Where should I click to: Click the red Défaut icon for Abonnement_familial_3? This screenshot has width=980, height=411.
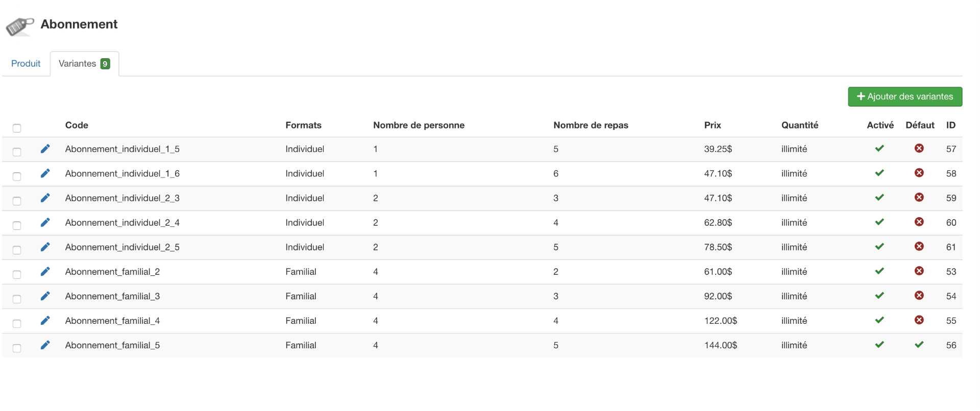point(919,296)
